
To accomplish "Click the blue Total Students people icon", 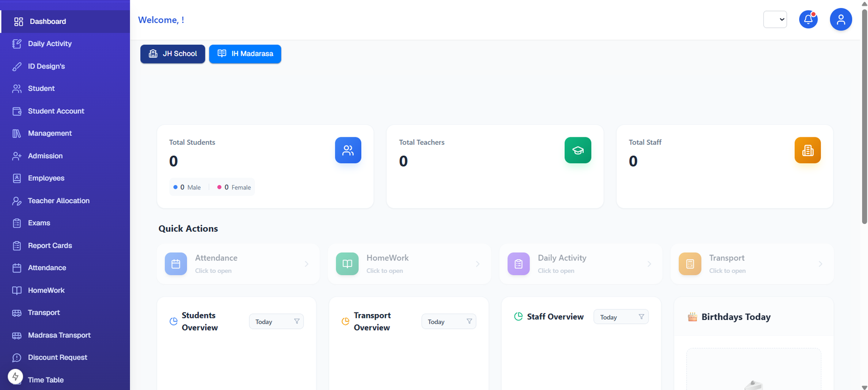I will (x=348, y=150).
